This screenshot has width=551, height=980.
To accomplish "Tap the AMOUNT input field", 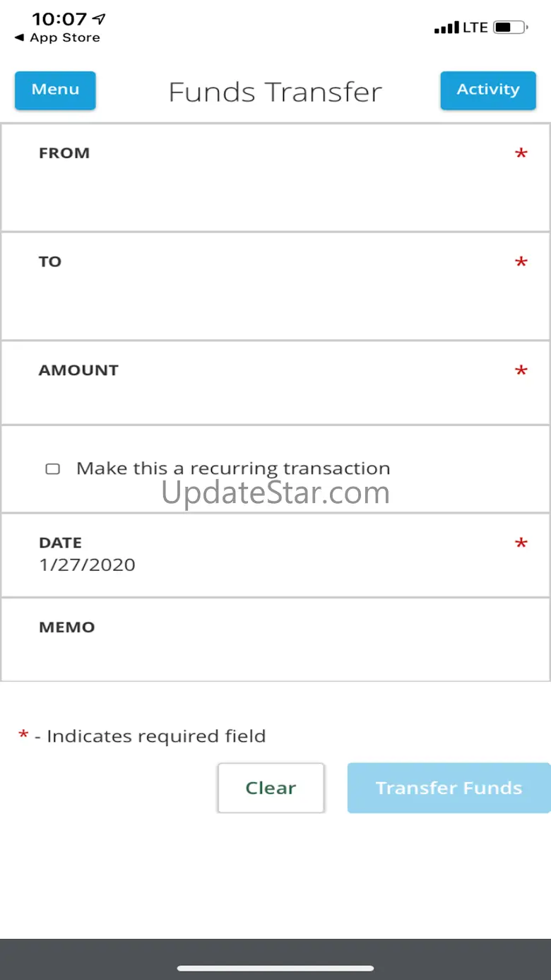I will point(275,385).
